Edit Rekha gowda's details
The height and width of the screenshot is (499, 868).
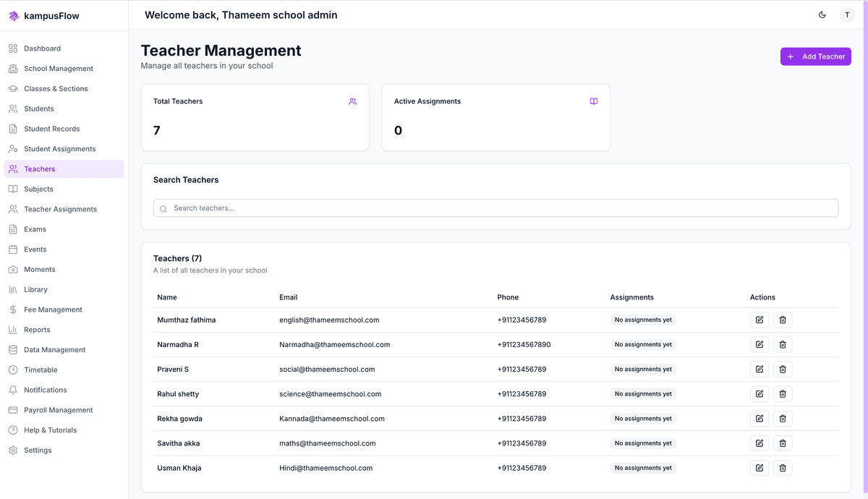tap(759, 418)
